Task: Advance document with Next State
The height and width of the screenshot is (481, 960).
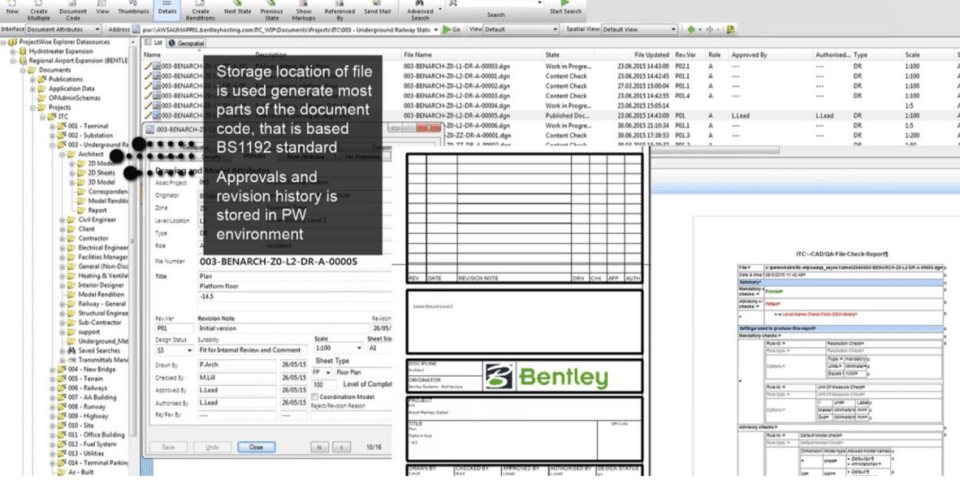Action: pyautogui.click(x=238, y=8)
